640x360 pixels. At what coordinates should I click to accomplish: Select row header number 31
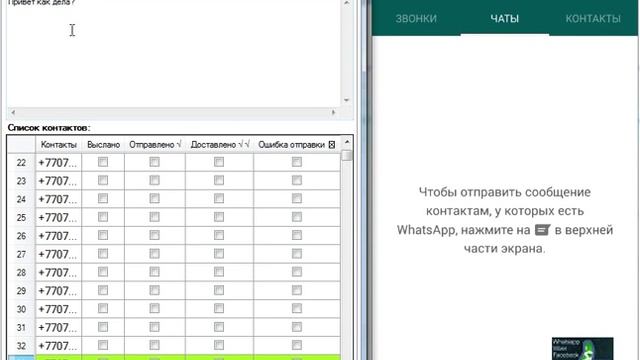21,327
